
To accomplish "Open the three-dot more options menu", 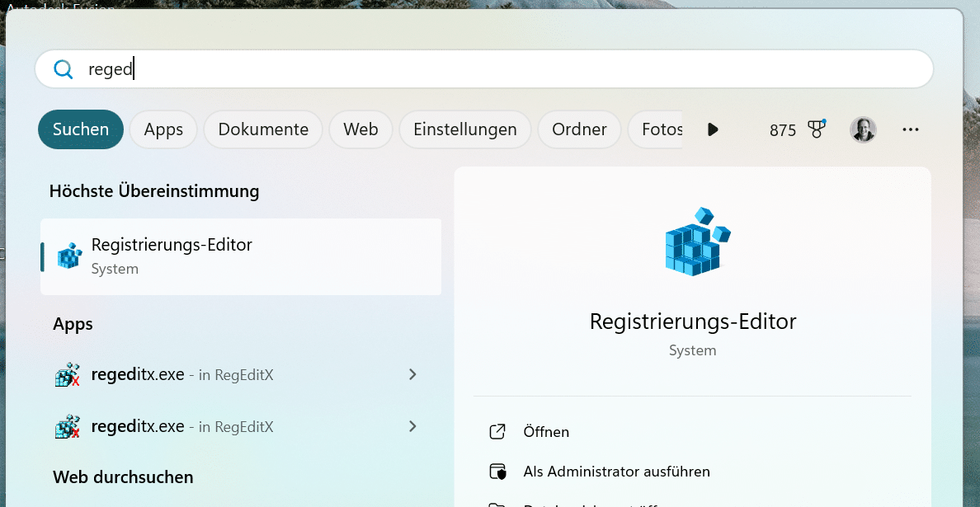I will click(x=911, y=129).
